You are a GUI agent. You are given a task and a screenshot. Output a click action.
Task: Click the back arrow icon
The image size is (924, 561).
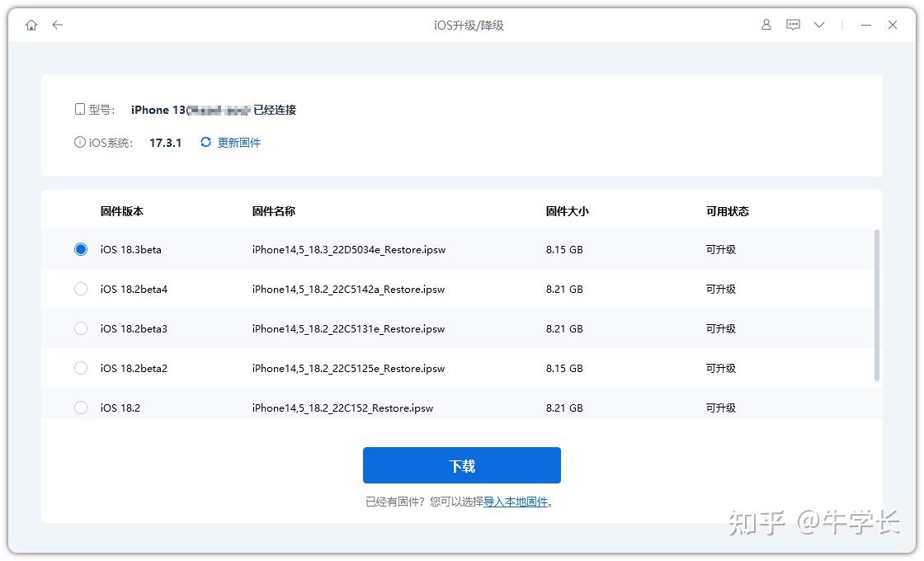(x=57, y=25)
